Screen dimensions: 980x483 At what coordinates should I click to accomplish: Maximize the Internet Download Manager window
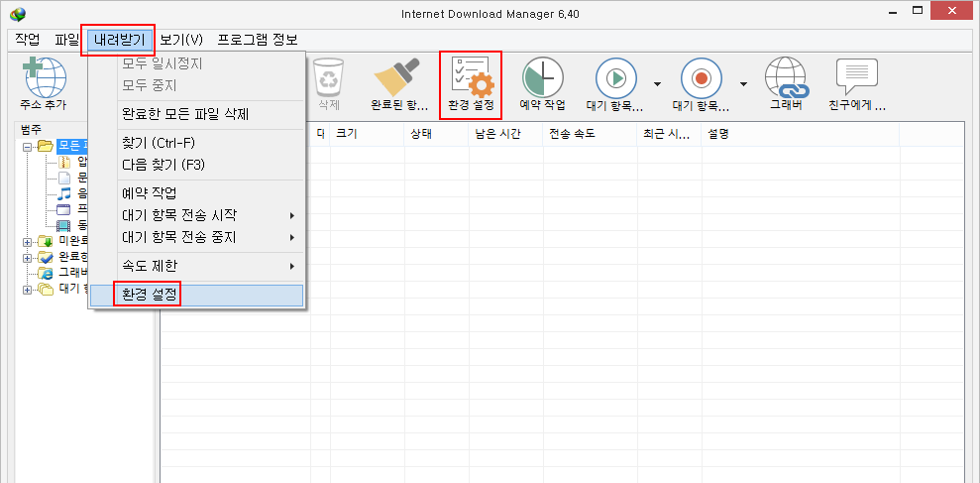click(919, 10)
